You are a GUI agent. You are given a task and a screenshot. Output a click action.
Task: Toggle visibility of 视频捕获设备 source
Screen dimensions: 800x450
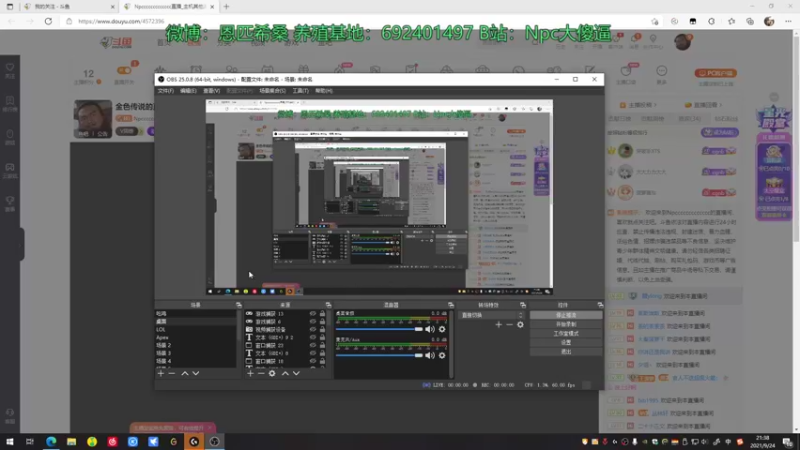(x=313, y=329)
